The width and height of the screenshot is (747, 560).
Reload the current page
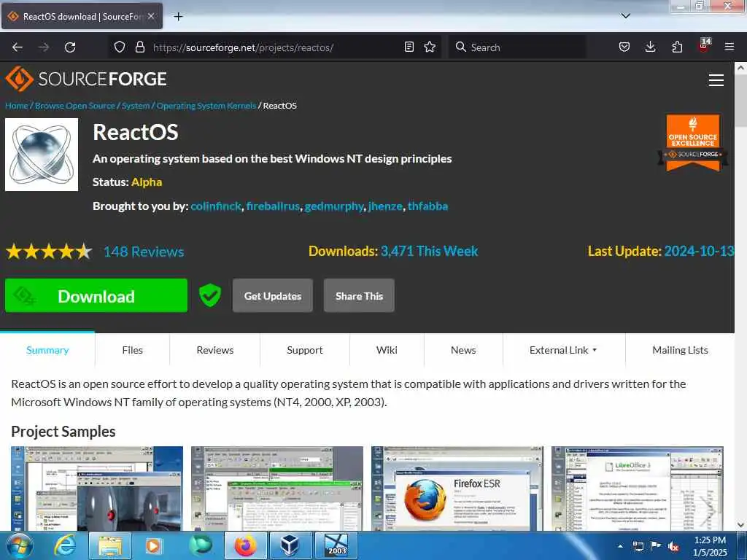70,47
